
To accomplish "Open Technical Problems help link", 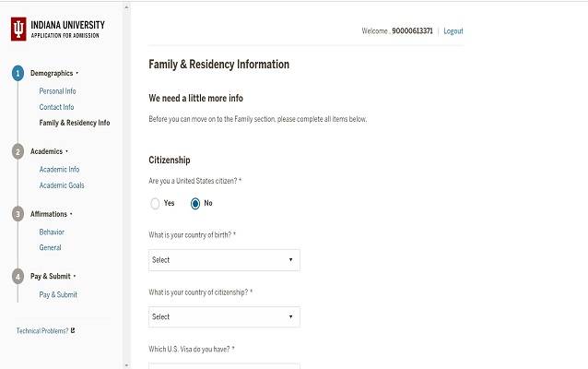I will click(x=41, y=330).
